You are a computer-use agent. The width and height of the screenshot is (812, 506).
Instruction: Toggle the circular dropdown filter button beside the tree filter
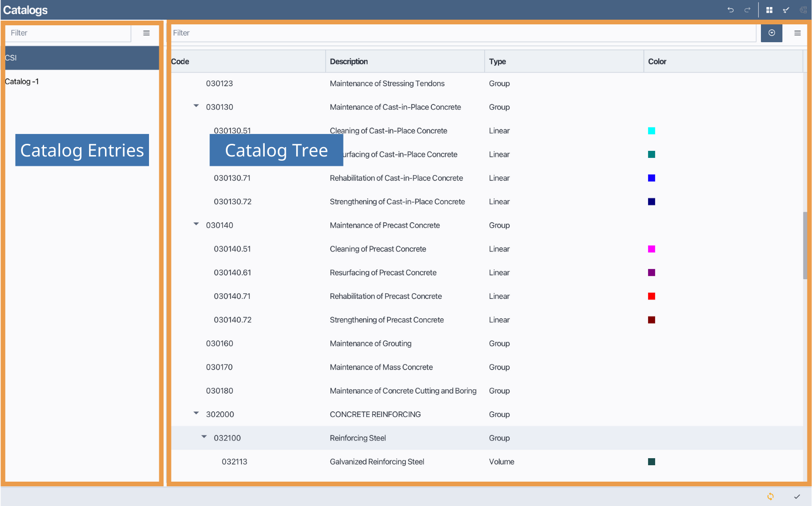[x=771, y=33]
